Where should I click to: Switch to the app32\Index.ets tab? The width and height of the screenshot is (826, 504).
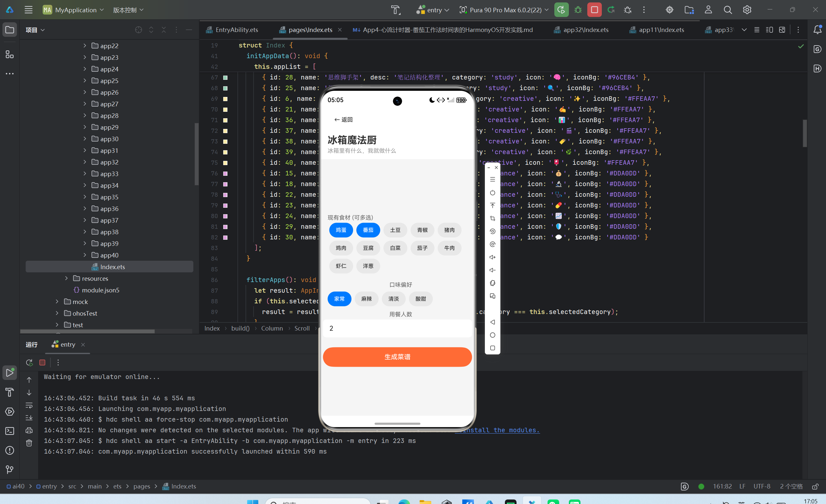[x=581, y=30]
